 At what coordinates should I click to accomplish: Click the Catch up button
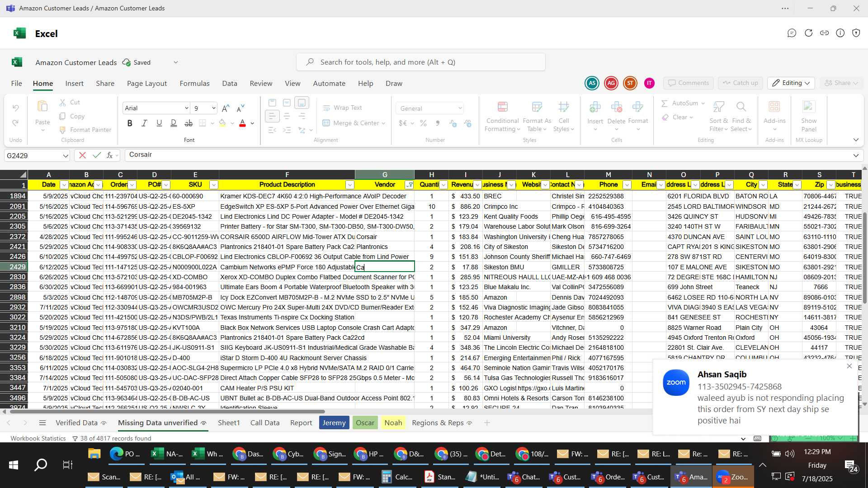[741, 83]
